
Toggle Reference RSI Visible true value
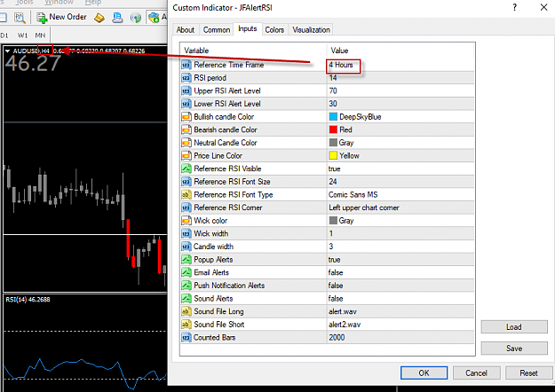pyautogui.click(x=335, y=169)
